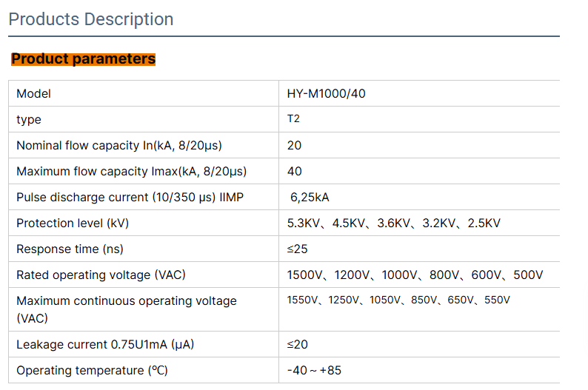Click the orange Product parameters label

83,58
